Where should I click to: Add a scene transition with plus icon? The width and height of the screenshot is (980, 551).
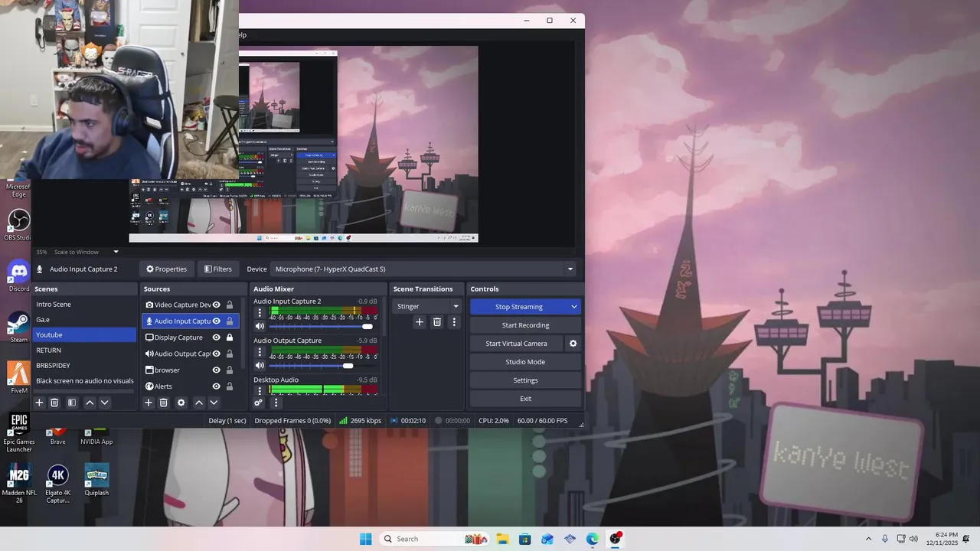(x=419, y=322)
